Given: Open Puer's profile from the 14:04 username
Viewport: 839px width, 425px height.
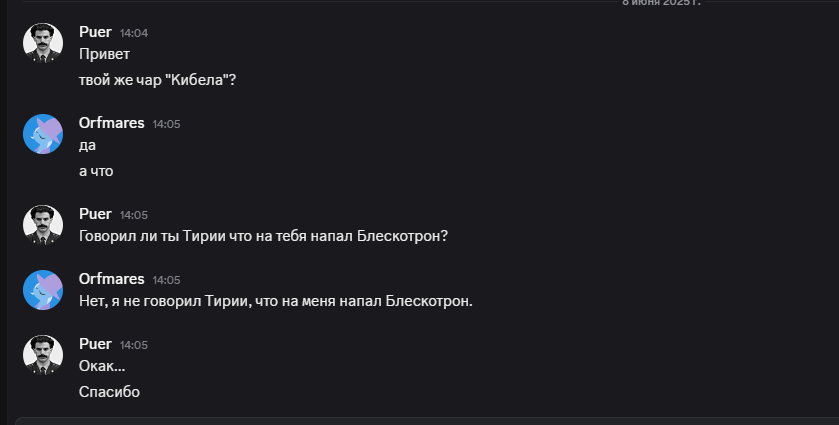Looking at the screenshot, I should tap(95, 32).
